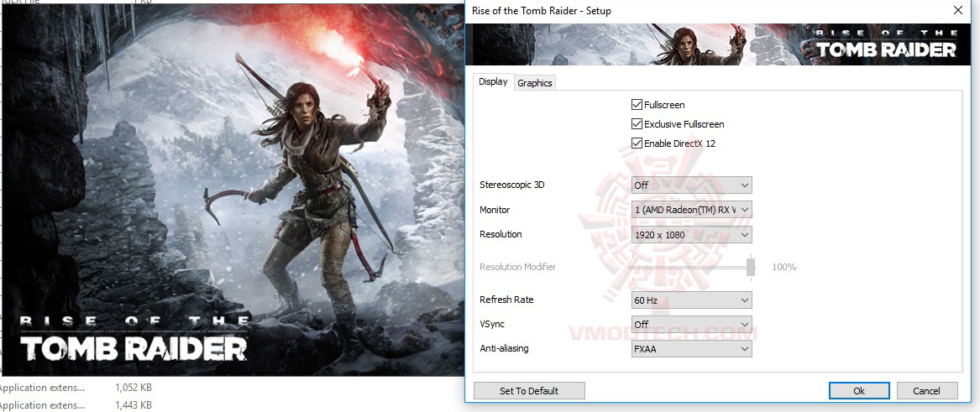
Task: Click the Tomb Raider banner image in Setup dialog
Action: tap(719, 44)
